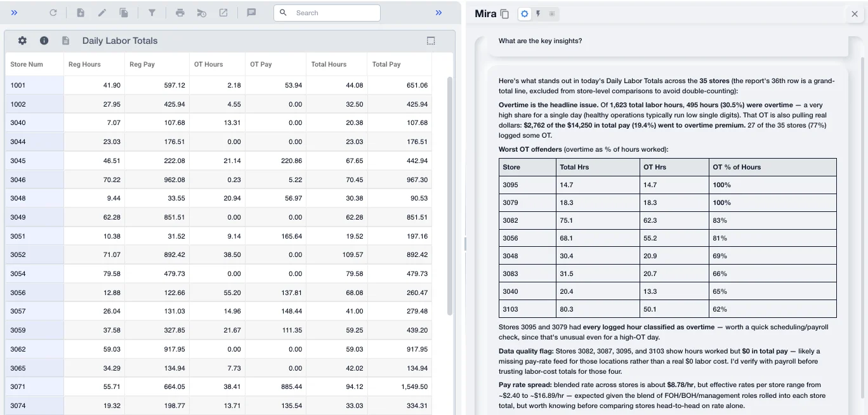Click the OT Hours column header
Image resolution: width=868 pixels, height=415 pixels.
pyautogui.click(x=217, y=64)
